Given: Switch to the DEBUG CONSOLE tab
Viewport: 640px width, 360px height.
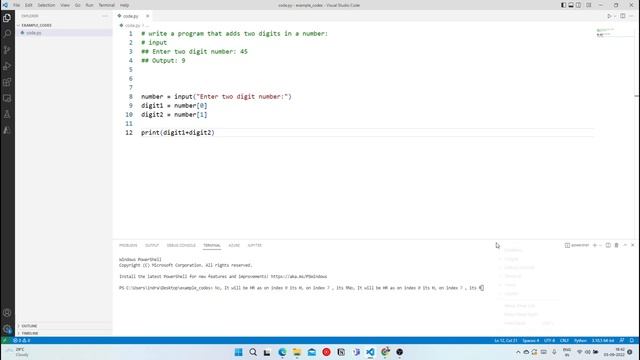Looking at the screenshot, I should coord(181,245).
